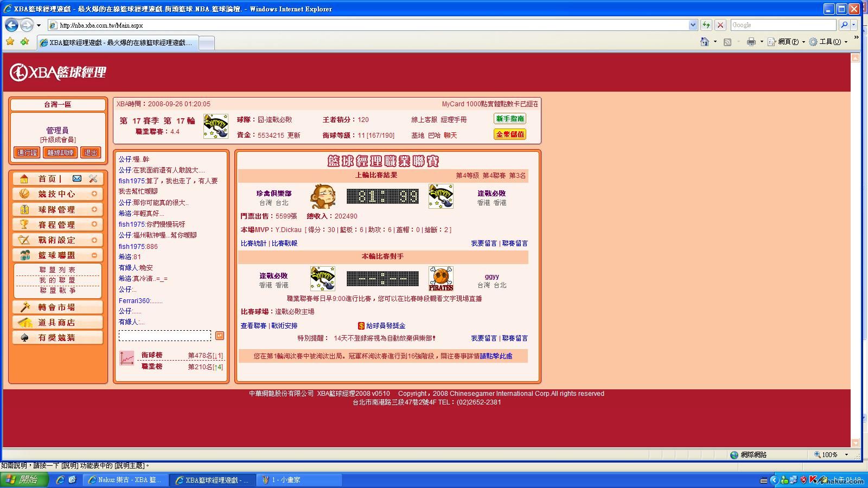Screen dimensions: 868x488
Task: Open the 網頁(P) menu
Action: coord(786,42)
